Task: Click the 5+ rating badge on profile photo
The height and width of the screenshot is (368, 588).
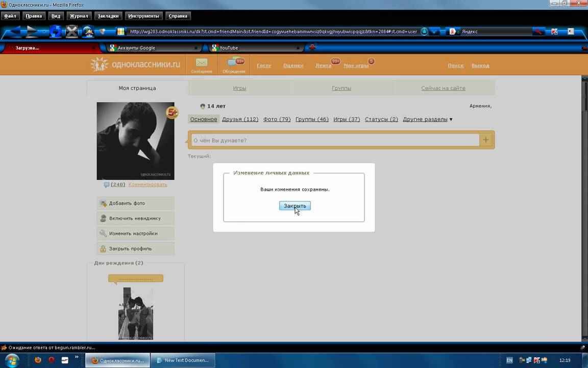Action: pyautogui.click(x=172, y=112)
